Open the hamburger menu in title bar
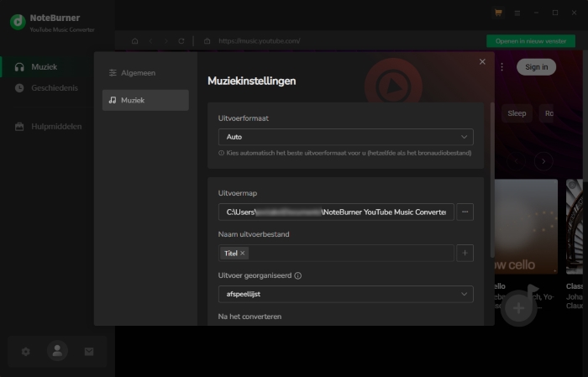588x377 pixels. 517,13
